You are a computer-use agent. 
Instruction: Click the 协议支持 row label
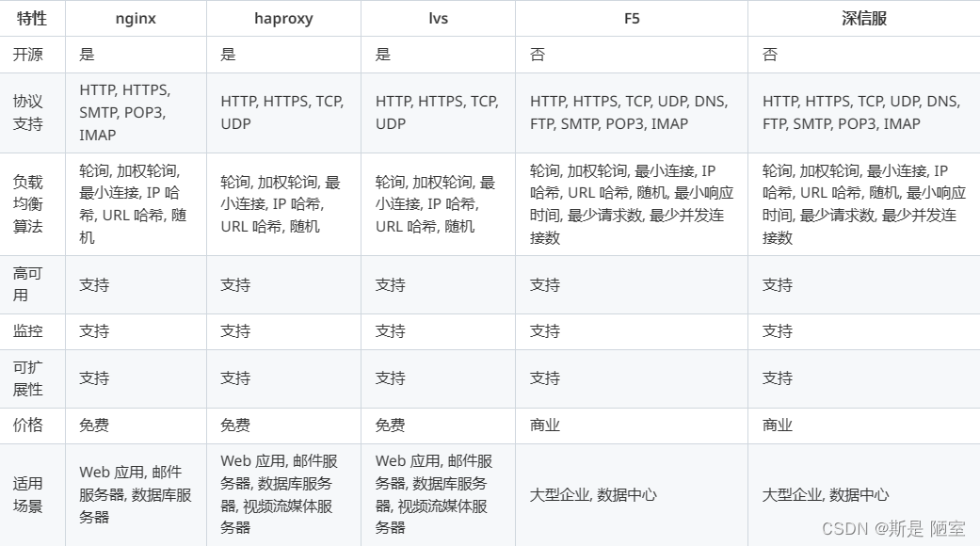(31, 112)
